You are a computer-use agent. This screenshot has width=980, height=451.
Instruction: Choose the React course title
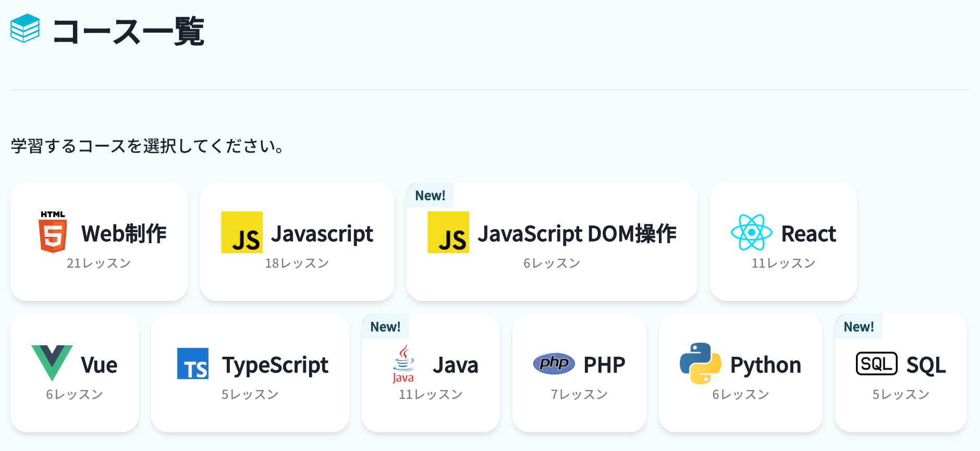point(808,233)
